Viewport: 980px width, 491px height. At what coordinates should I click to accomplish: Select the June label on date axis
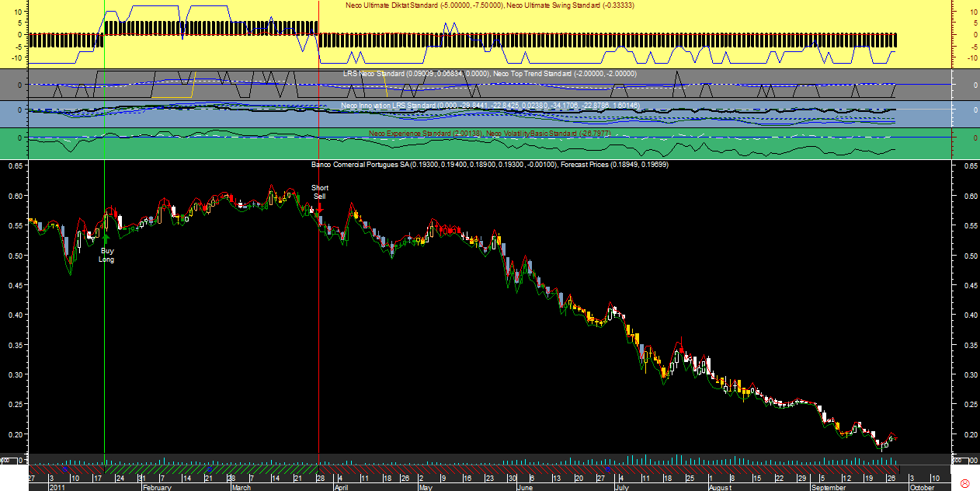click(525, 487)
